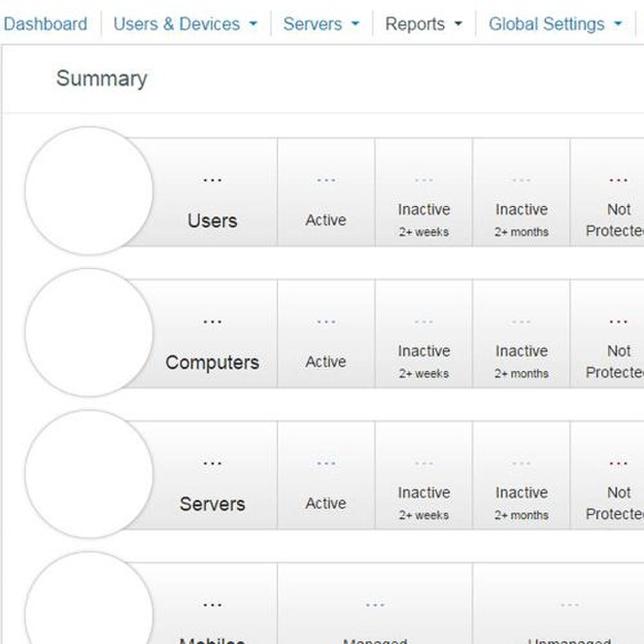This screenshot has height=644, width=644.
Task: Expand the Servers dropdown arrow in navigation
Action: coord(355,24)
